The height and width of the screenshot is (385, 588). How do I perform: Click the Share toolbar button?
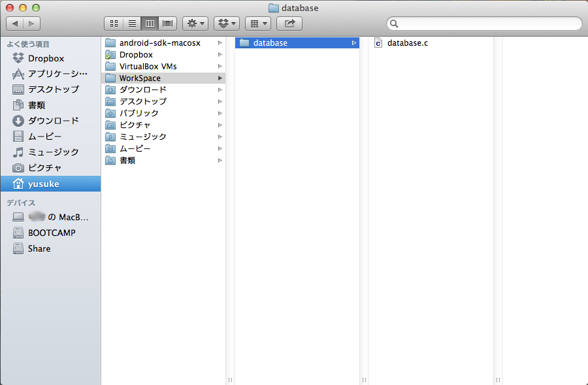tap(289, 24)
